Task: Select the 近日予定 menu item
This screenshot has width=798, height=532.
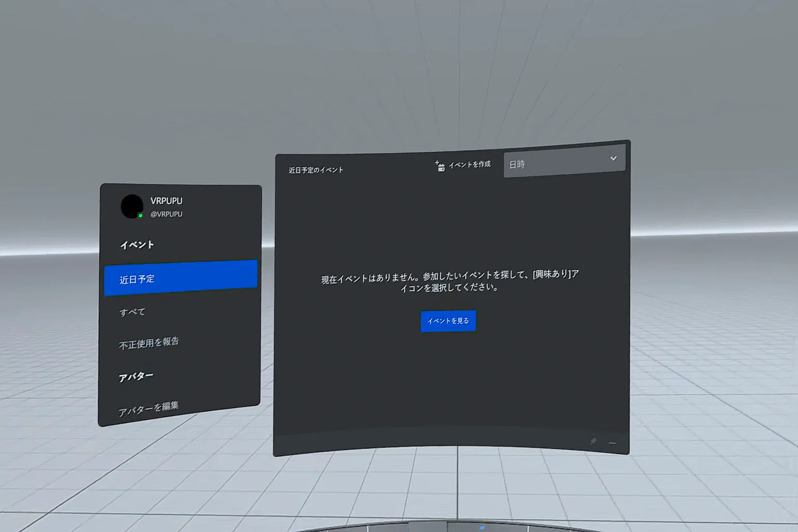Action: tap(180, 278)
